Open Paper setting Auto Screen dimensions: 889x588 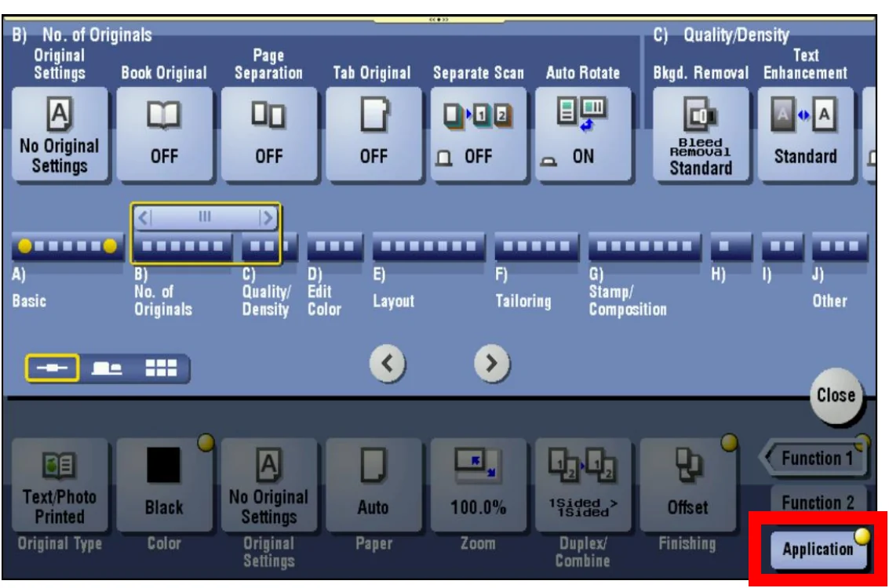click(x=373, y=485)
